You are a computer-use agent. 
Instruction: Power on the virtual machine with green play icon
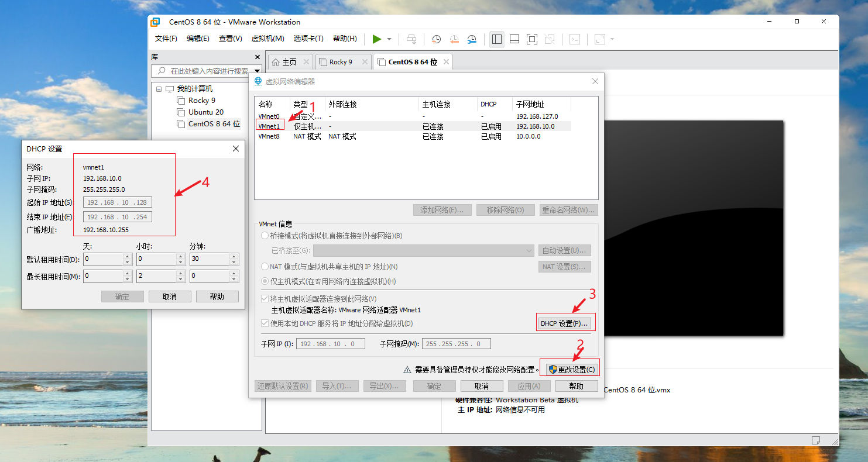tap(376, 39)
